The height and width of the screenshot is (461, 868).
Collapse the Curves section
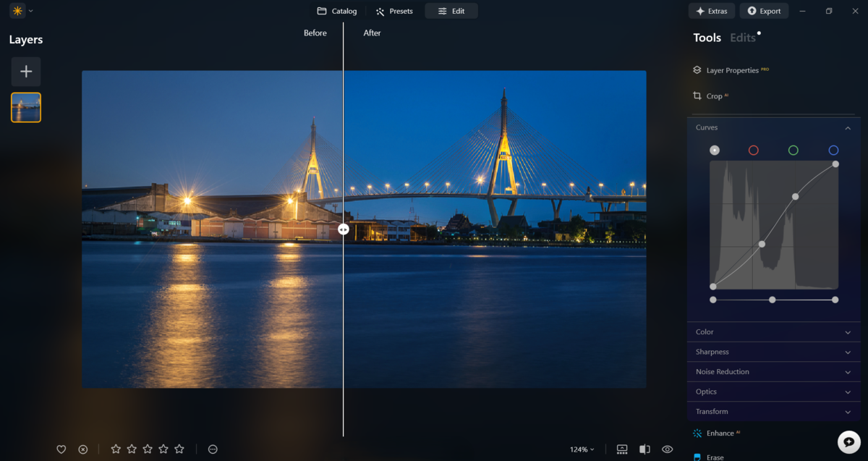pyautogui.click(x=848, y=127)
